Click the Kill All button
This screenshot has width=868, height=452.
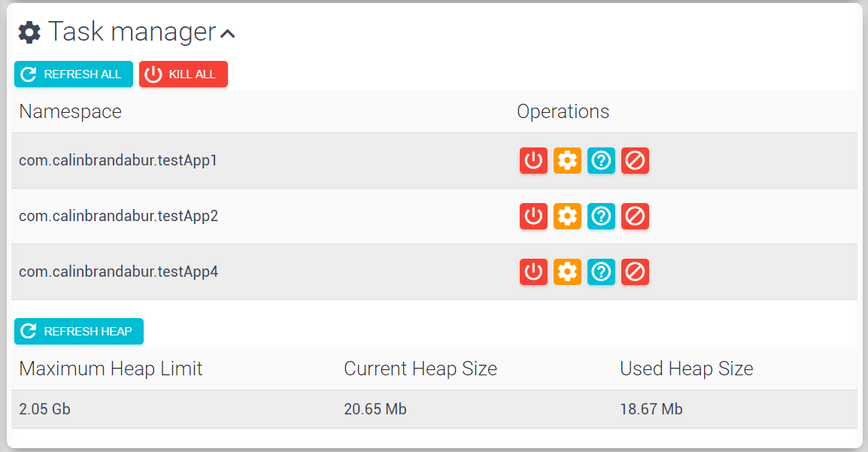click(184, 74)
